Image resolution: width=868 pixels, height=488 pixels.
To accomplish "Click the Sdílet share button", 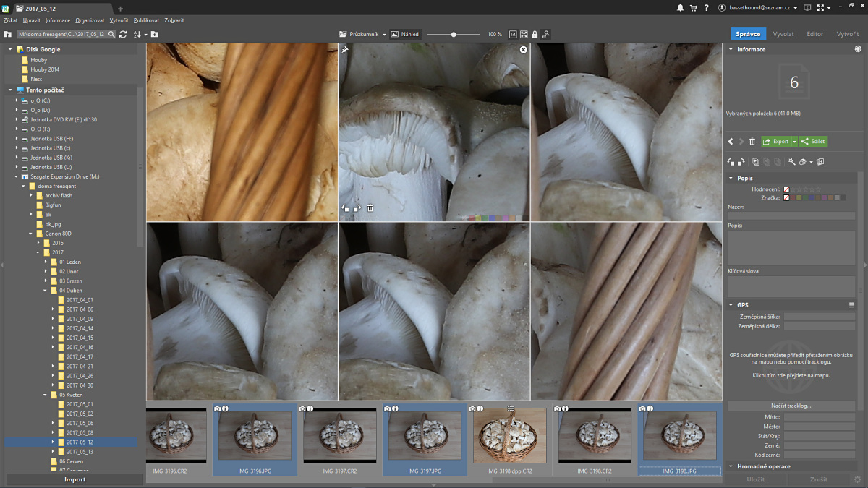I will pyautogui.click(x=814, y=142).
